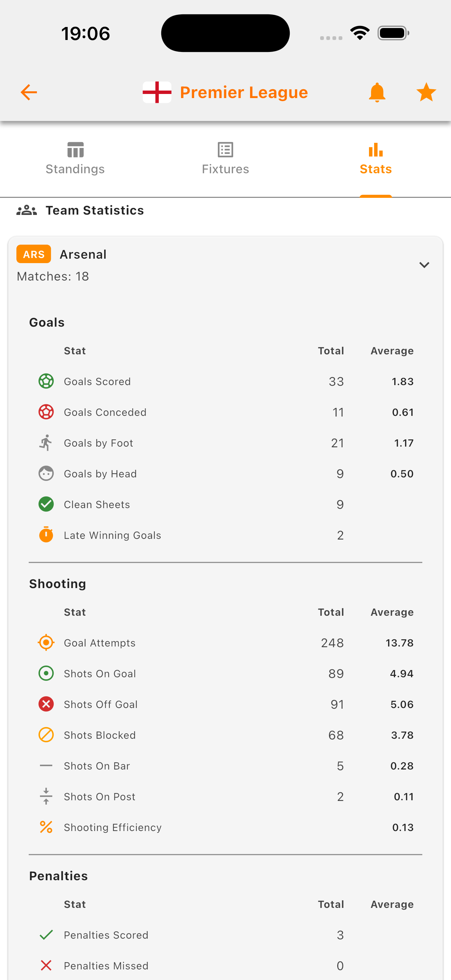The width and height of the screenshot is (451, 980).
Task: Tap the green Goals Scored ball icon
Action: pos(46,381)
